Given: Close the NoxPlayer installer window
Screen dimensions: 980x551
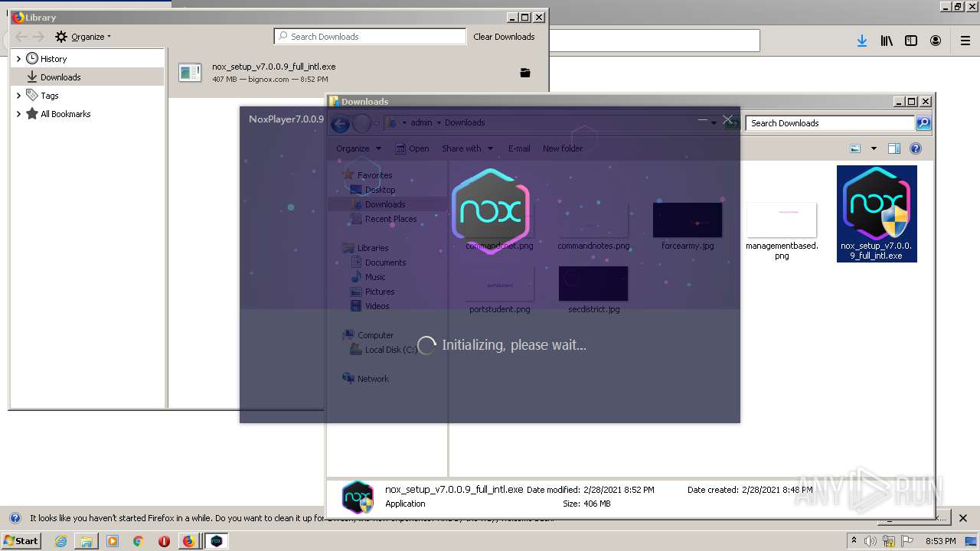Looking at the screenshot, I should pos(727,119).
